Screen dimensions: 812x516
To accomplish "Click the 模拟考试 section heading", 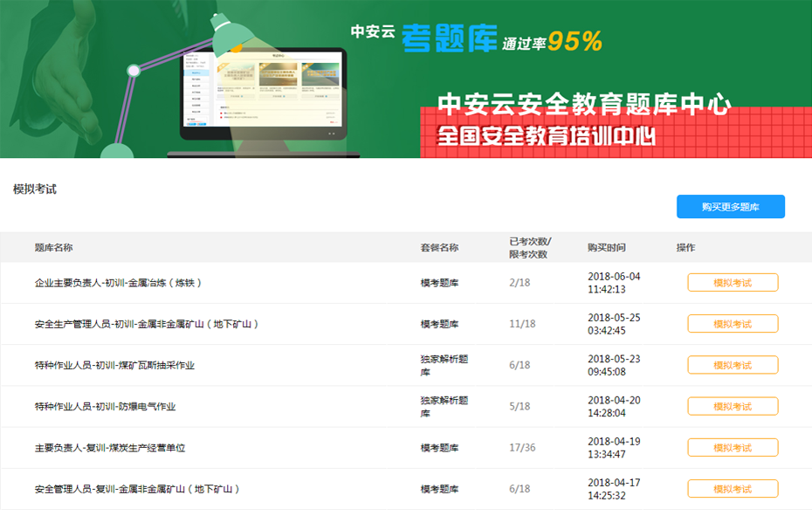I will point(35,189).
